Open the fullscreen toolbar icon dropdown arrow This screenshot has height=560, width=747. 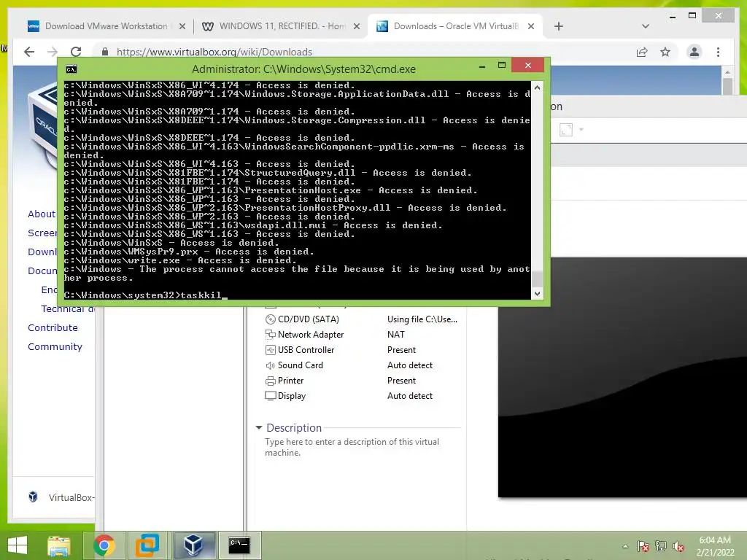[x=581, y=129]
